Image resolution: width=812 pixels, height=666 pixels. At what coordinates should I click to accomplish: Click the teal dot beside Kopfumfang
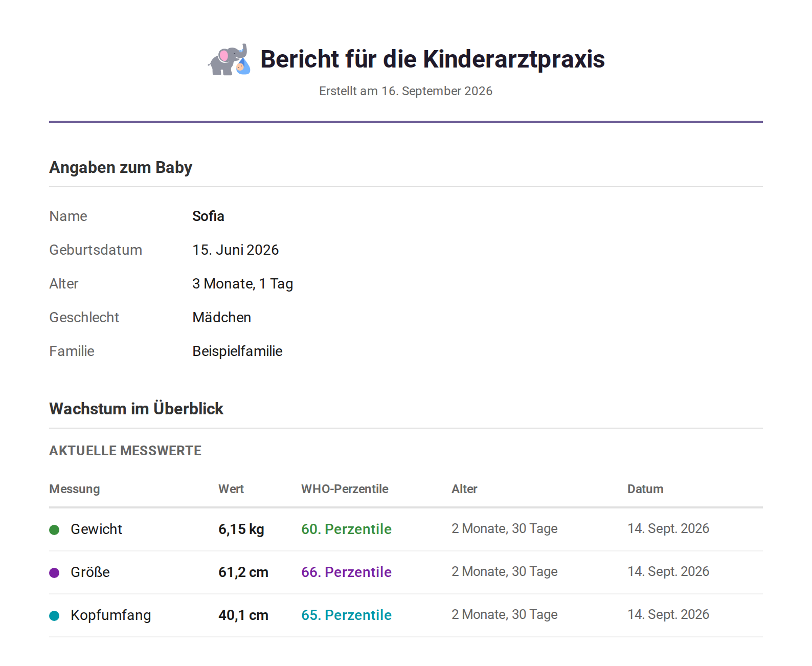click(54, 615)
